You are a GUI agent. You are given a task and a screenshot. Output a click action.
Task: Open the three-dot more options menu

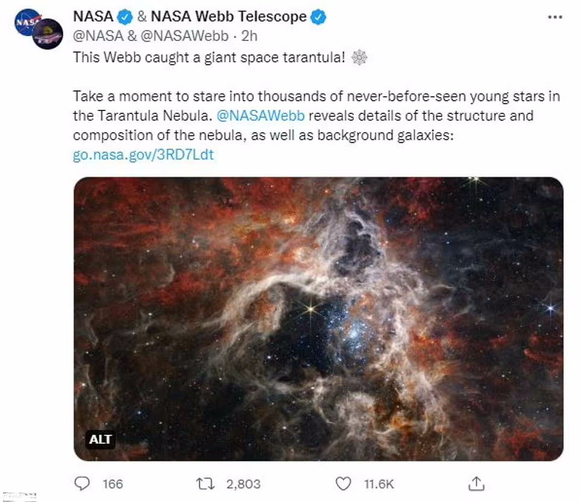coord(555,17)
